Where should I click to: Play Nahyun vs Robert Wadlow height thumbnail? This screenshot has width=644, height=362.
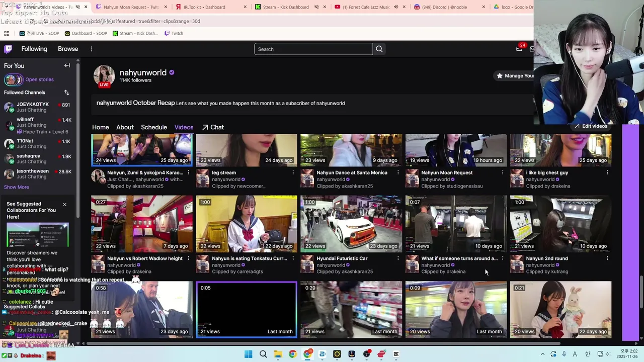[142, 224]
